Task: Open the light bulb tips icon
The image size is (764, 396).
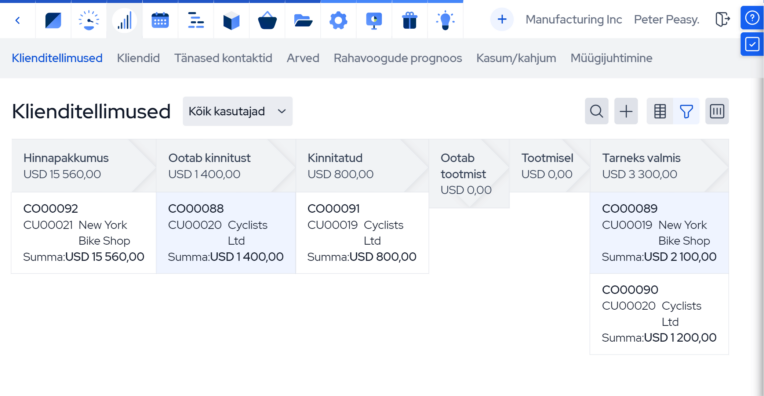Action: (x=445, y=20)
